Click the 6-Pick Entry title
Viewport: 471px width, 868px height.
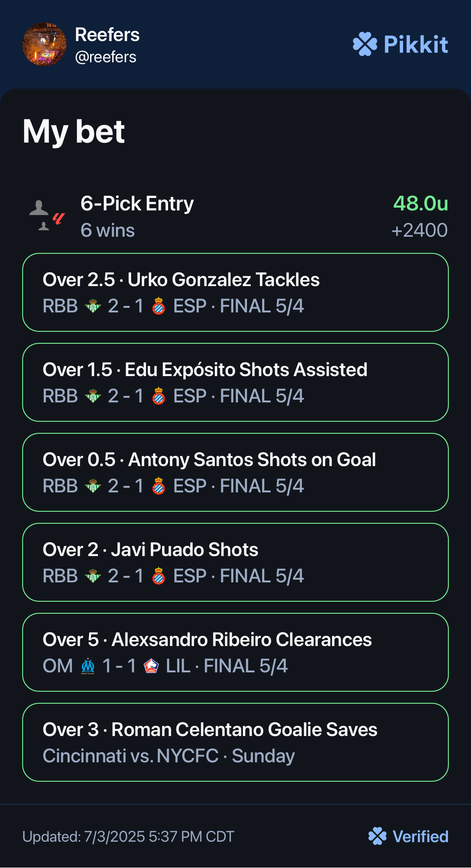coord(137,204)
